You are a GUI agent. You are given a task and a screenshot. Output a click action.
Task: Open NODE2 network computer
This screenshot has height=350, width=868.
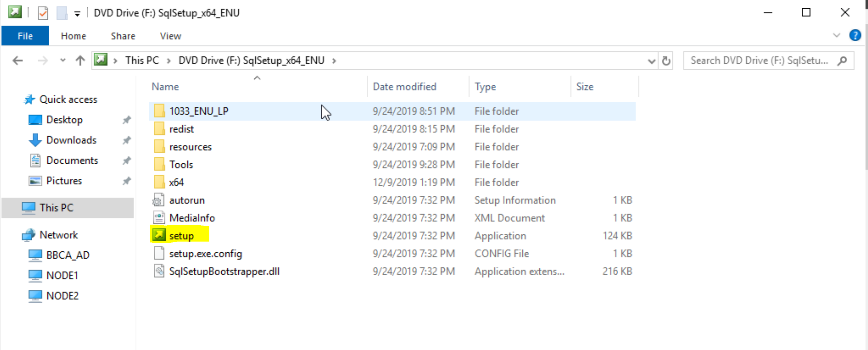[62, 296]
